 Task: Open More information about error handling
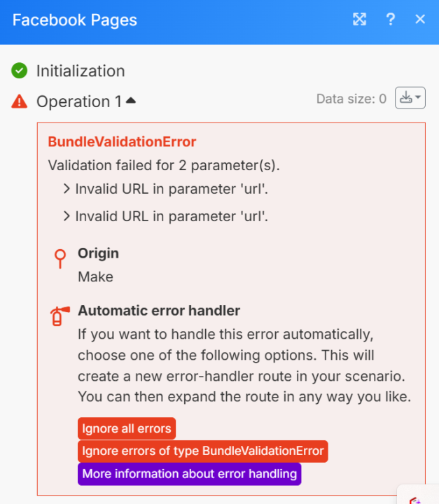[190, 474]
